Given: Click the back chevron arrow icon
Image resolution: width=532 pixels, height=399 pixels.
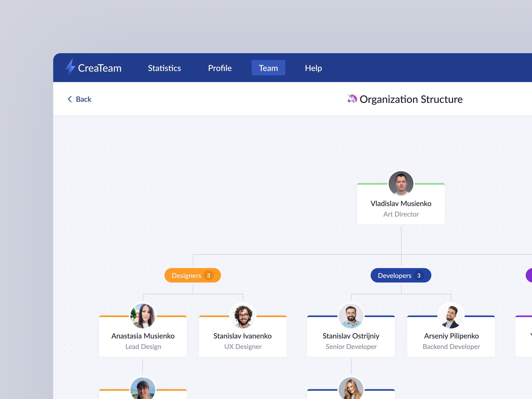Looking at the screenshot, I should (x=70, y=99).
